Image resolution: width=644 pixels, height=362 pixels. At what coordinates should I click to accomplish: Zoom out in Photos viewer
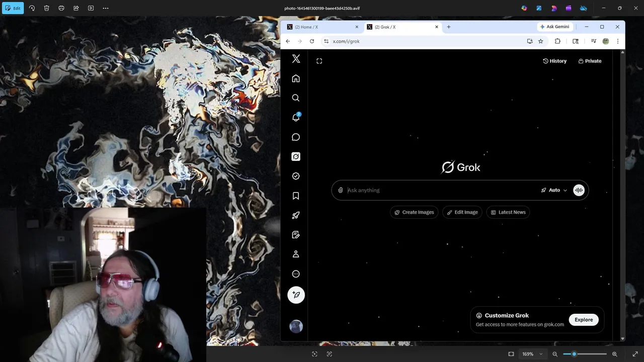tap(555, 354)
